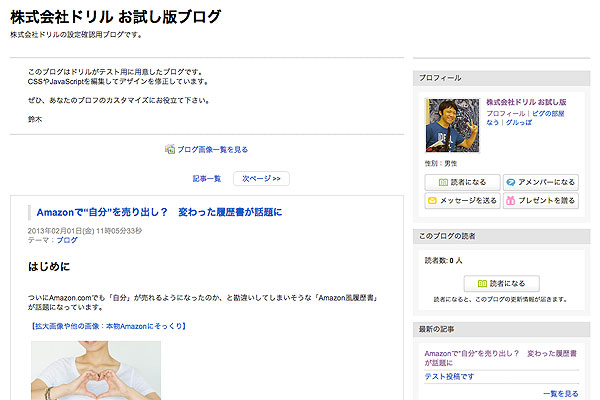The image size is (600, 400).
Task: Click the 最新の記事 section header
Action: pos(502,329)
